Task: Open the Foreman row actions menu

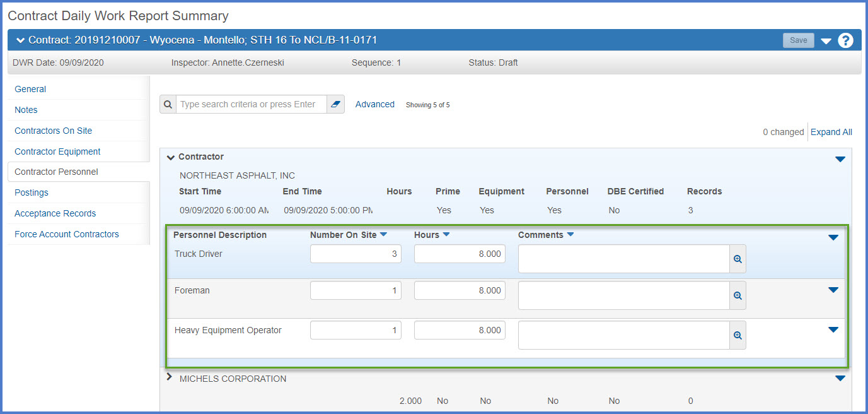Action: coord(833,290)
